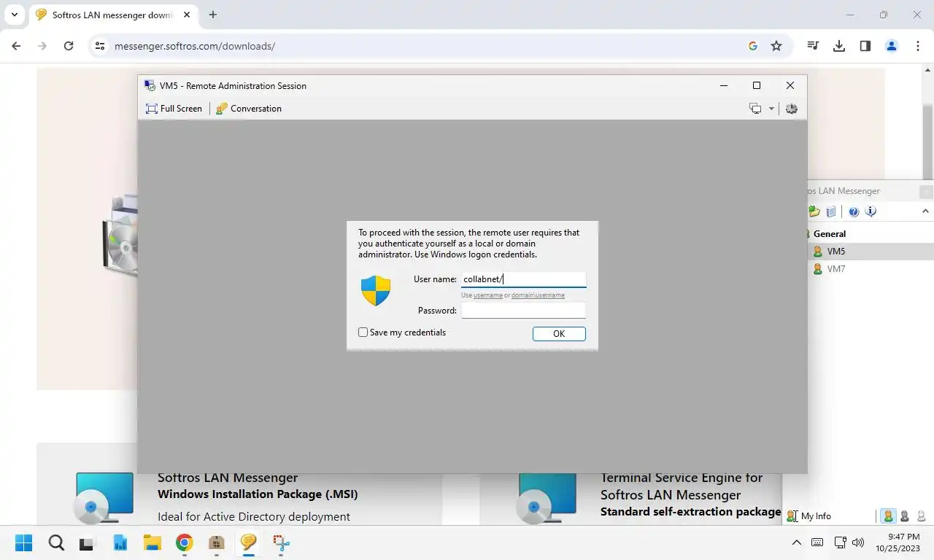Open the Windows Start menu

[24, 542]
